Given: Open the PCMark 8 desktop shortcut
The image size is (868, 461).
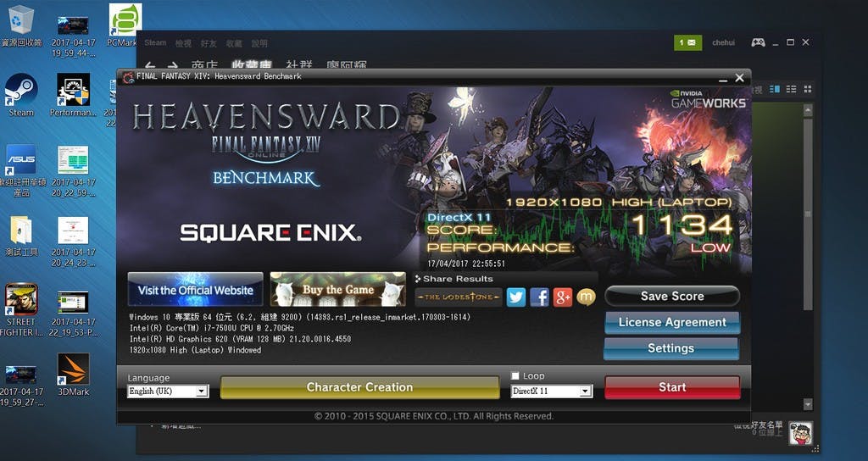Looking at the screenshot, I should coord(124,25).
